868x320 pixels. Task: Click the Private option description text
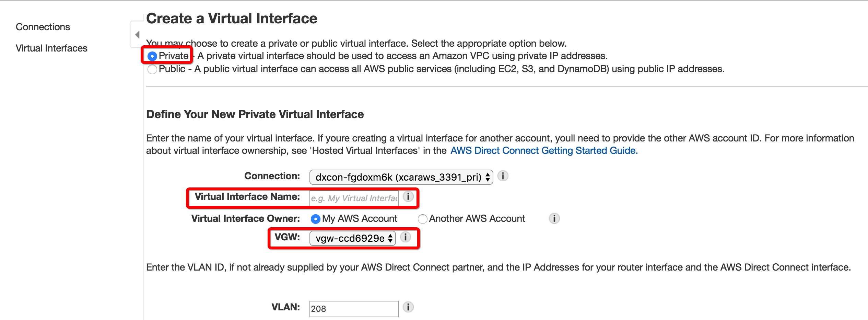coord(402,56)
